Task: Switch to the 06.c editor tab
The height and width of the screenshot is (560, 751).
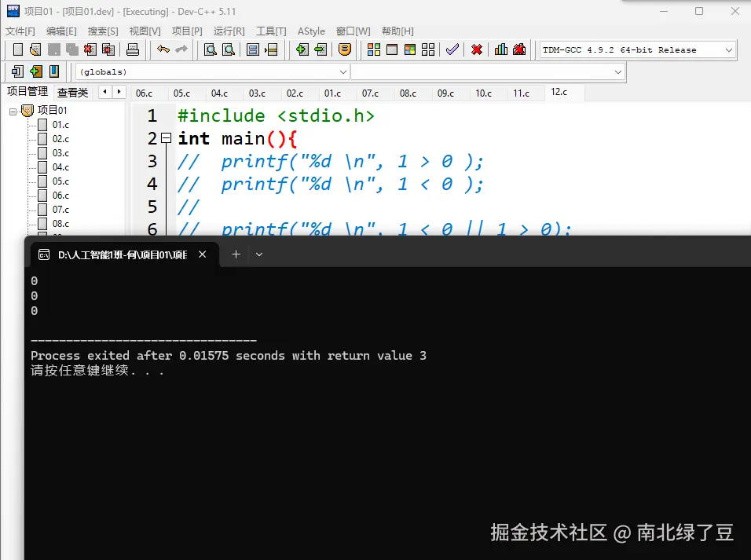Action: click(x=145, y=93)
